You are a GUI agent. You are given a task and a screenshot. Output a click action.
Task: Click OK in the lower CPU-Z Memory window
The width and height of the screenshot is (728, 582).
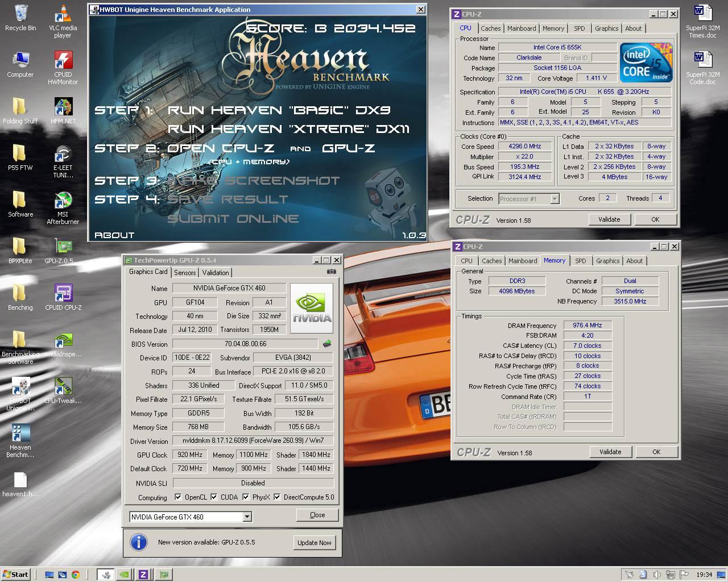[x=656, y=452]
